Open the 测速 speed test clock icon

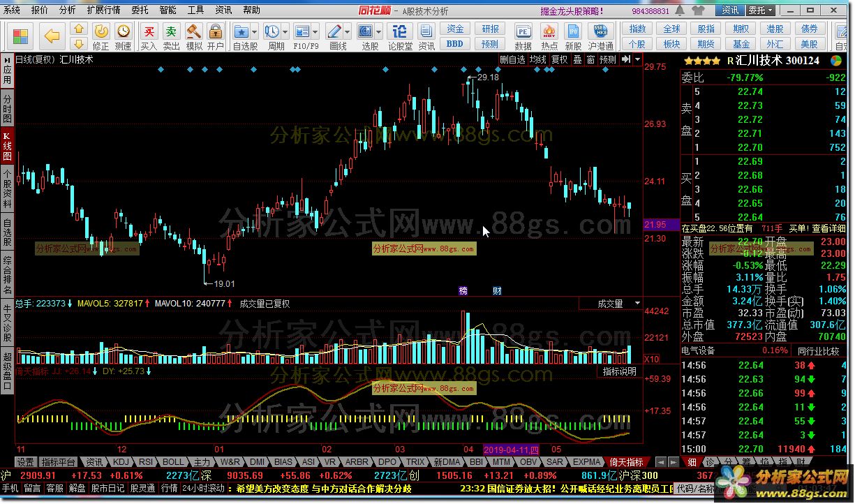click(x=123, y=31)
